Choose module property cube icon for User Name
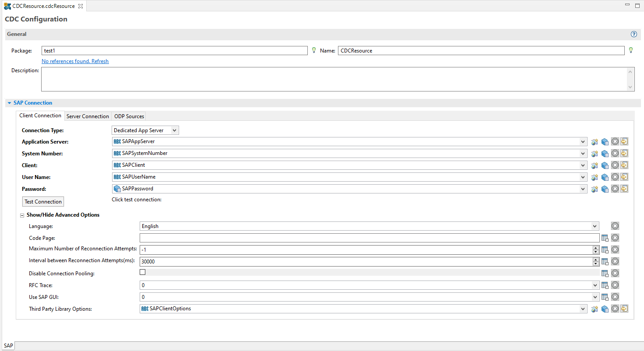This screenshot has width=644, height=351. (x=605, y=177)
